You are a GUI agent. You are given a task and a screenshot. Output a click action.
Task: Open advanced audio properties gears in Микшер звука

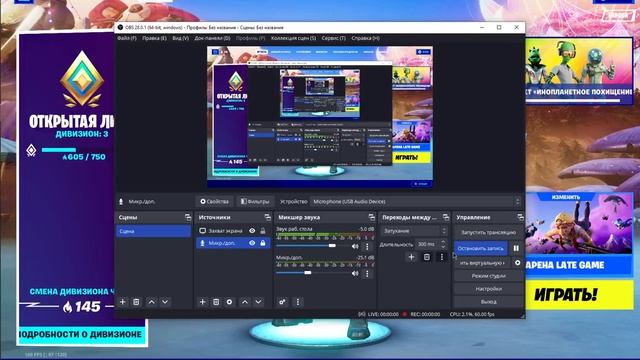282,302
